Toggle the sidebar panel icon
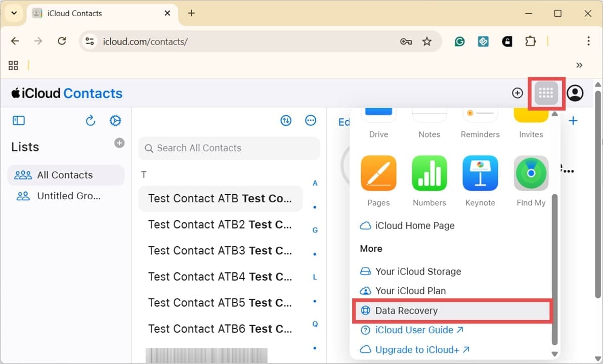The height and width of the screenshot is (364, 603). [18, 121]
